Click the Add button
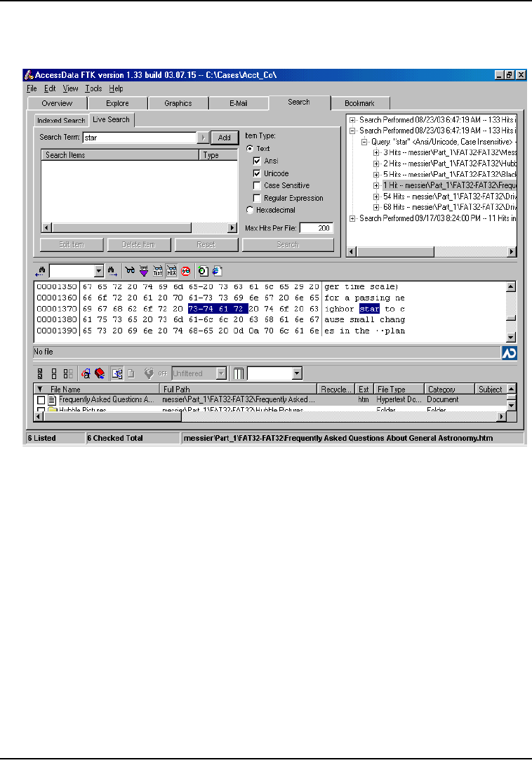The image size is (532, 784). coord(225,138)
